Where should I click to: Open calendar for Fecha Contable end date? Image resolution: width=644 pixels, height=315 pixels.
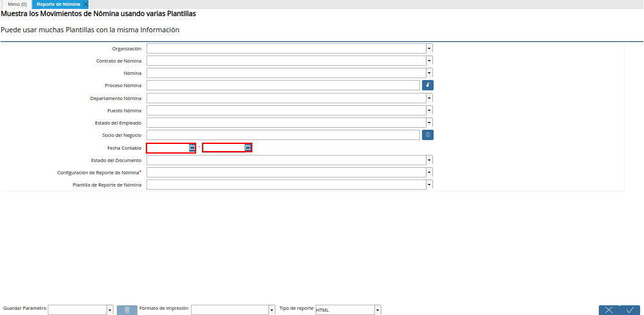coord(248,148)
